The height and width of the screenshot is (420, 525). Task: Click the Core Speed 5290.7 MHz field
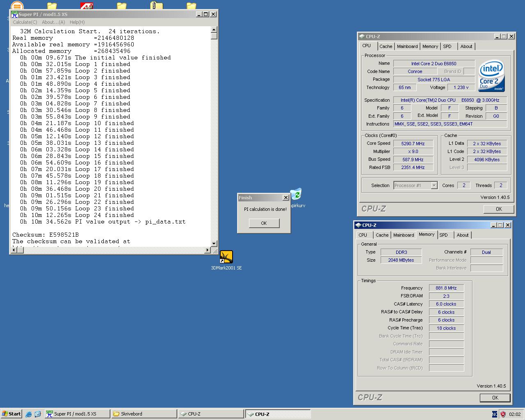click(413, 144)
